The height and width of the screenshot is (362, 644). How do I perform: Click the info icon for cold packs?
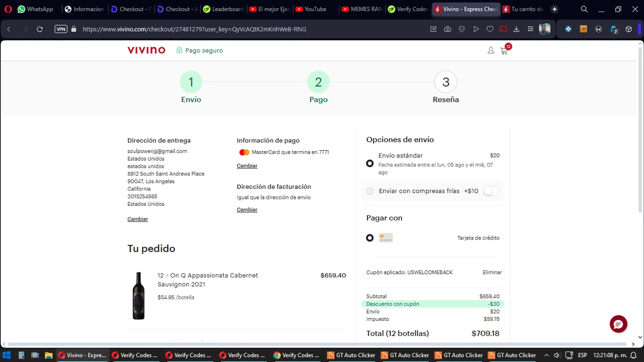[370, 191]
